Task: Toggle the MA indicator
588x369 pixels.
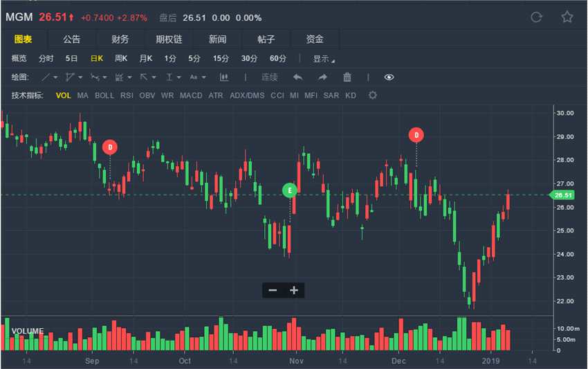Action: click(83, 96)
